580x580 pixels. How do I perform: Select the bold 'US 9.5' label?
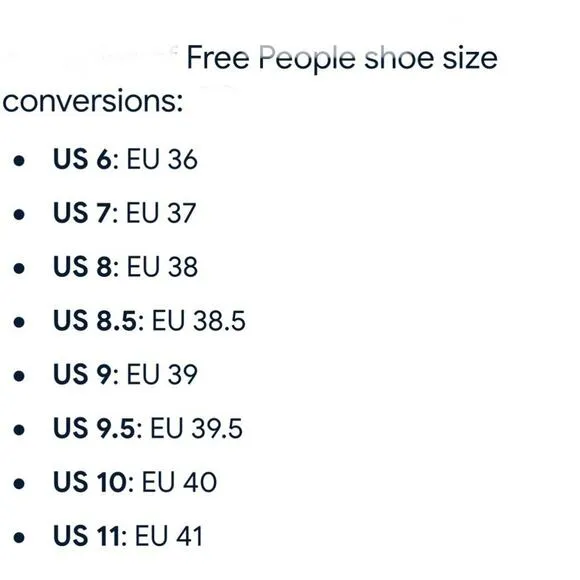pos(94,428)
